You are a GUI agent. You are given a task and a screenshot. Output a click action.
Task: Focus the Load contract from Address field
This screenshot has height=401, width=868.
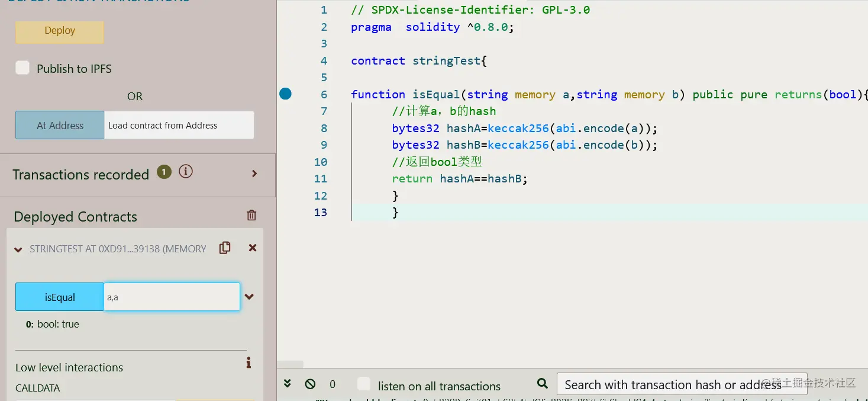click(x=179, y=125)
